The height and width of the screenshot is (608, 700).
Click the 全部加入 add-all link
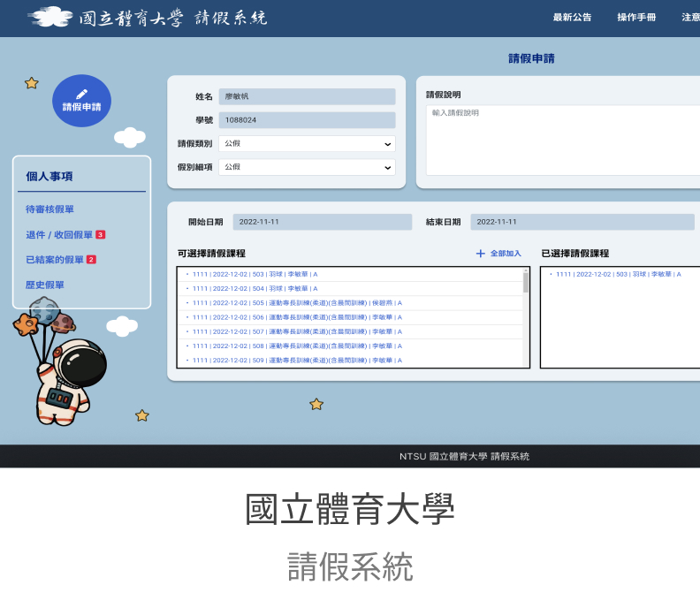506,254
